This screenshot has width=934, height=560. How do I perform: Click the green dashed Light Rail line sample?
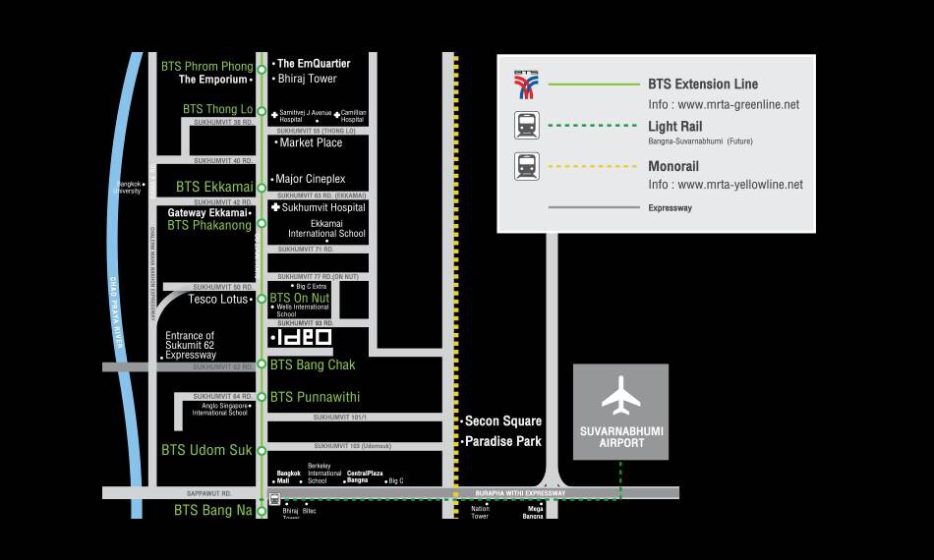[x=593, y=126]
